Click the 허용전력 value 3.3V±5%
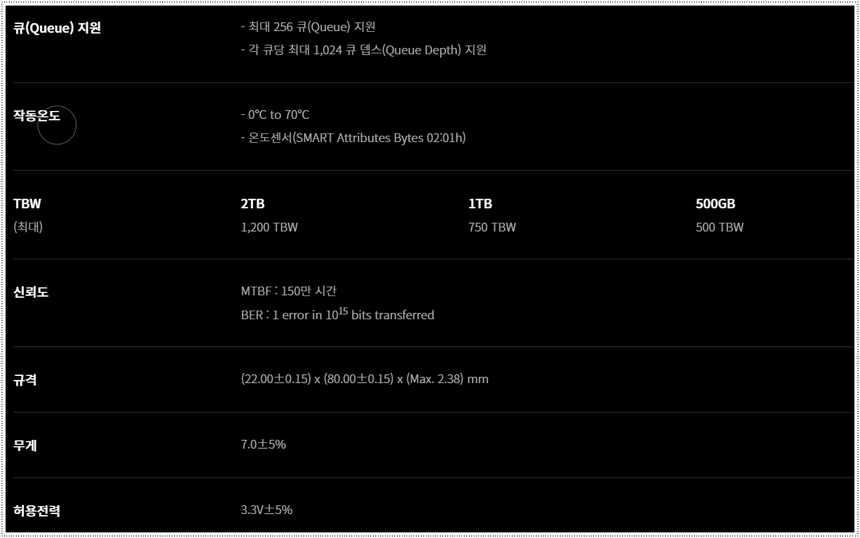 (x=266, y=510)
